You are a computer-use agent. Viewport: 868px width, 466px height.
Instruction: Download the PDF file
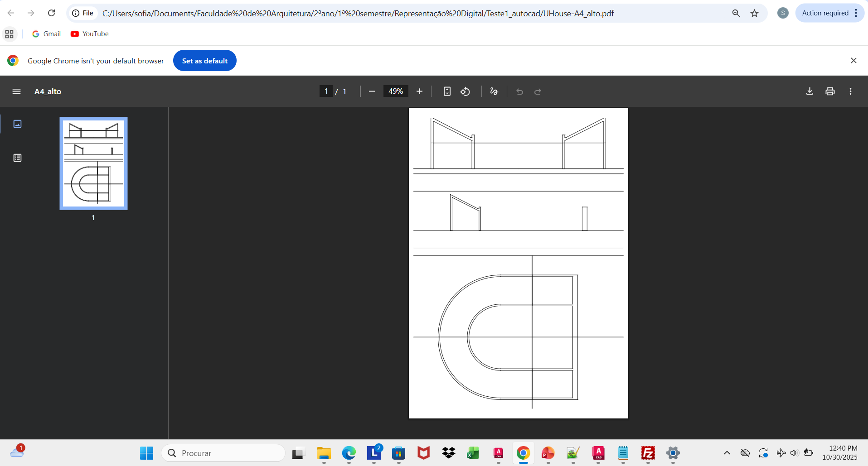coord(810,91)
